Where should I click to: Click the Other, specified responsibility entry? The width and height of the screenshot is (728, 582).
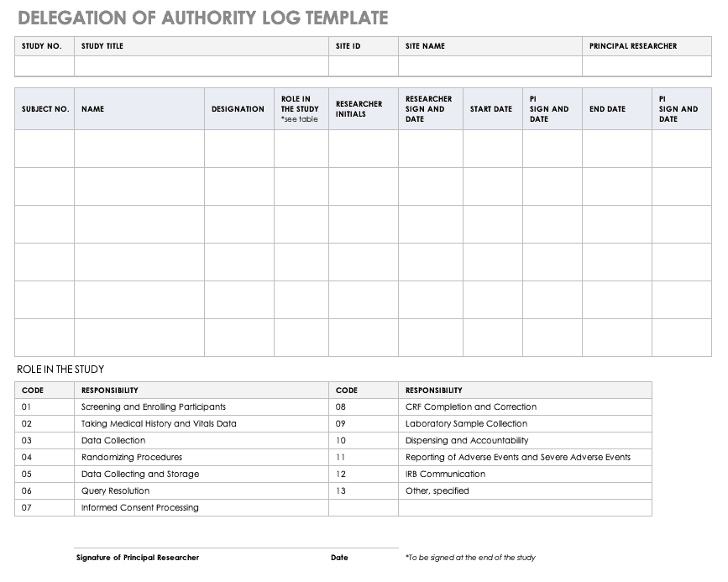click(437, 491)
